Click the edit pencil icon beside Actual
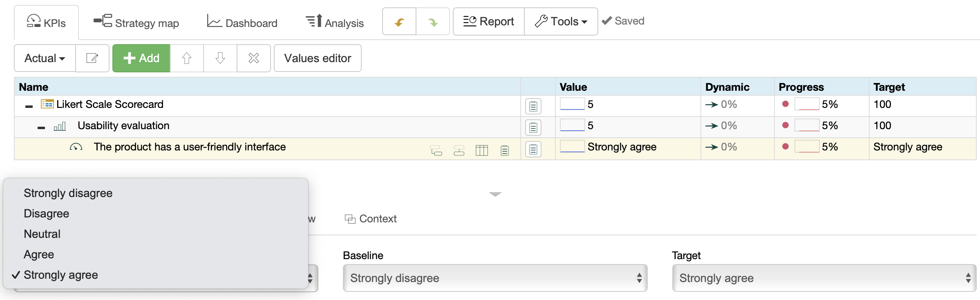This screenshot has height=300, width=980. click(x=92, y=58)
